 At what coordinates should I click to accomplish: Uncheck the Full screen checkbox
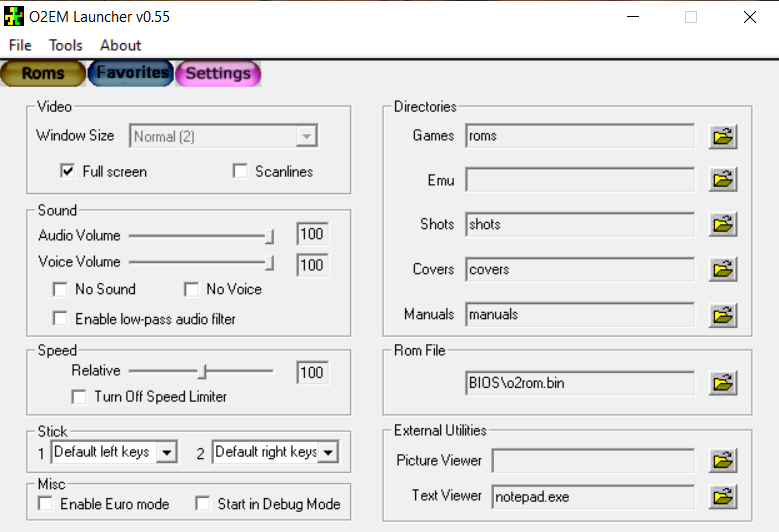point(68,172)
